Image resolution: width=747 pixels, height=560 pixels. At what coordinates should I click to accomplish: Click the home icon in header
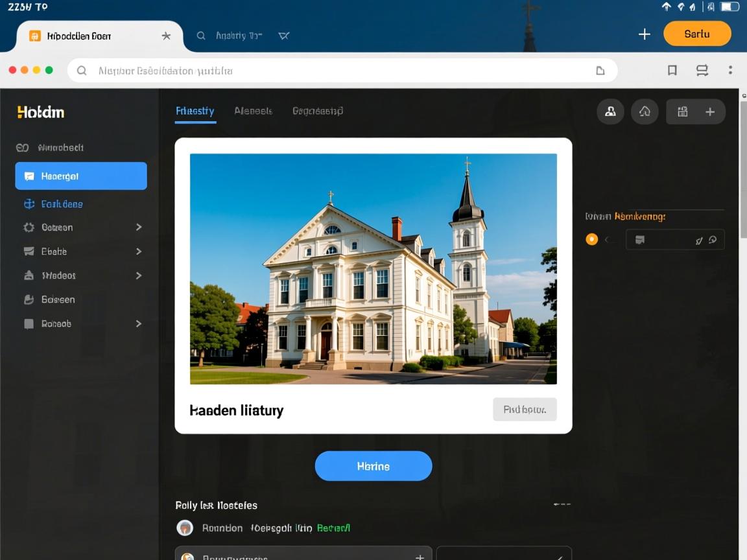(x=645, y=111)
